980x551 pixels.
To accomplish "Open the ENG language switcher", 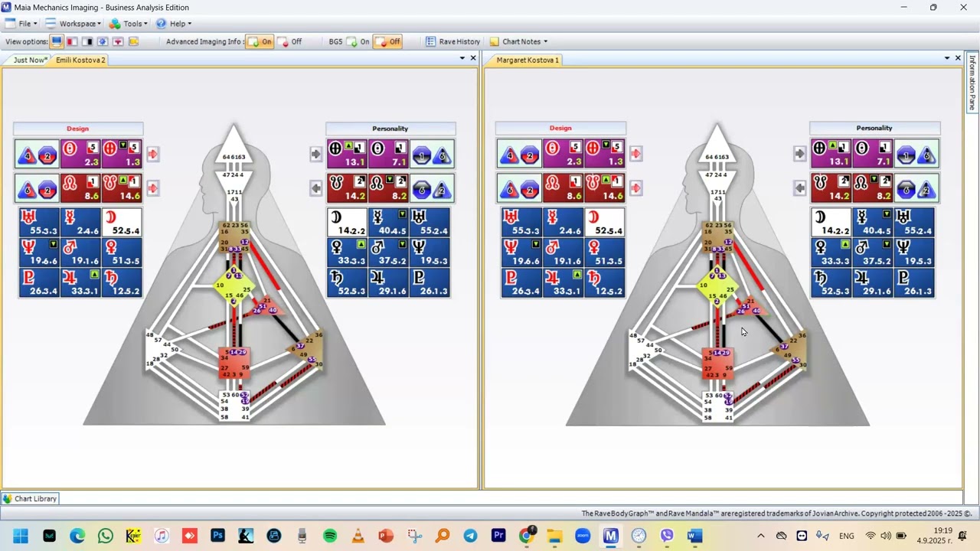I will tap(847, 536).
